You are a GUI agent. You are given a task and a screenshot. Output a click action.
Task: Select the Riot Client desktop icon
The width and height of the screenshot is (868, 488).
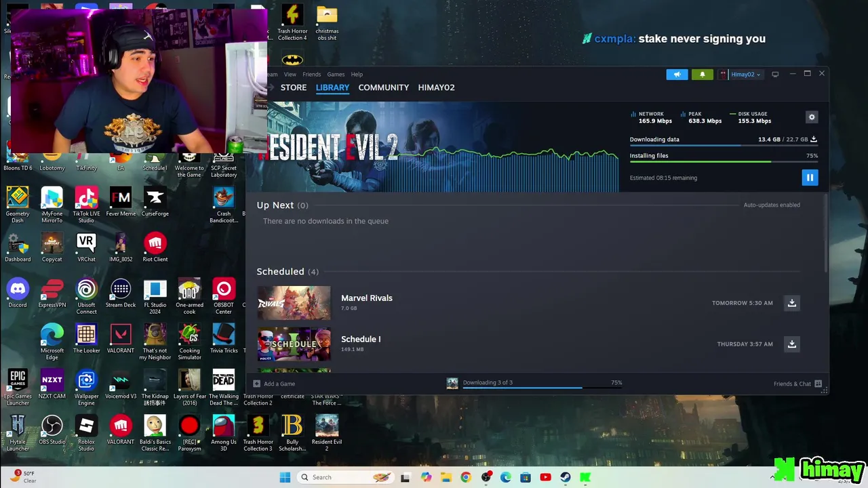point(155,247)
